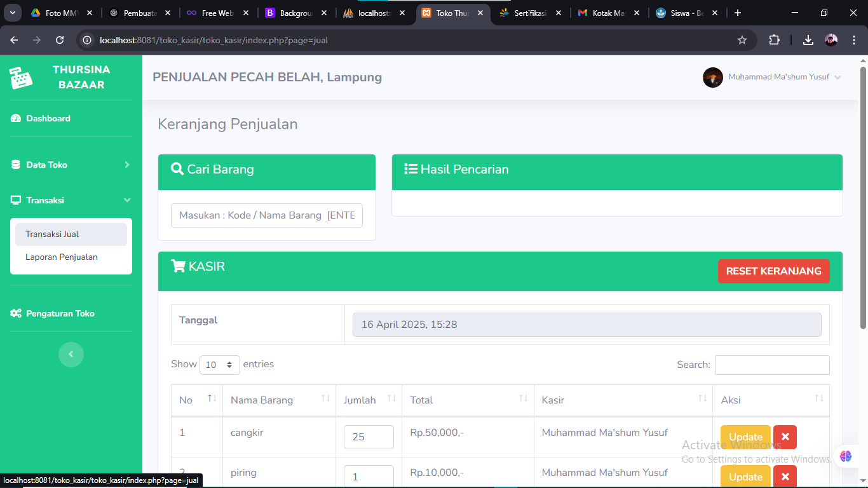Screen dimensions: 868x488
Task: Expand the Data Toko sidebar menu
Action: click(x=71, y=165)
